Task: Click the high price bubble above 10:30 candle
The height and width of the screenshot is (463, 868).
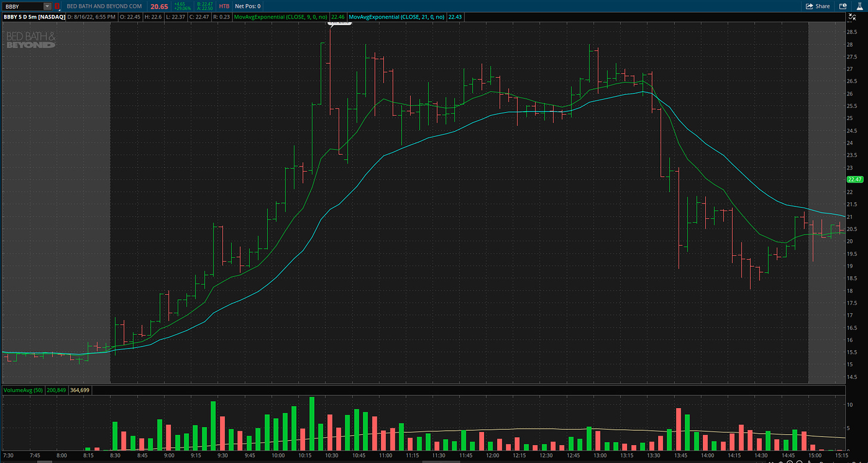Action: [x=339, y=23]
